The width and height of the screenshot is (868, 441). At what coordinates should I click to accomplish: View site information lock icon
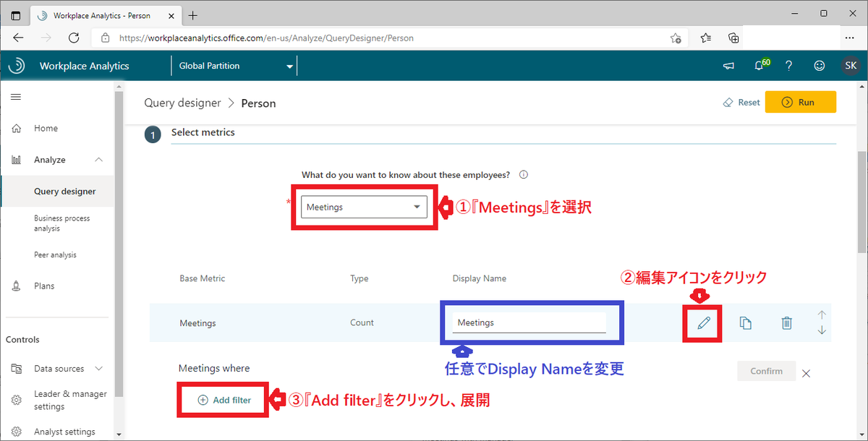click(x=106, y=38)
